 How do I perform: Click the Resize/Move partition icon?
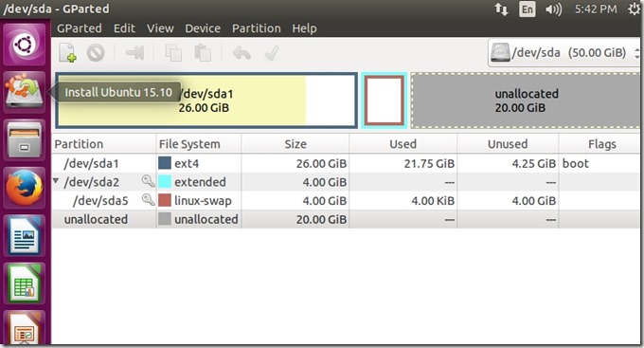coord(134,53)
